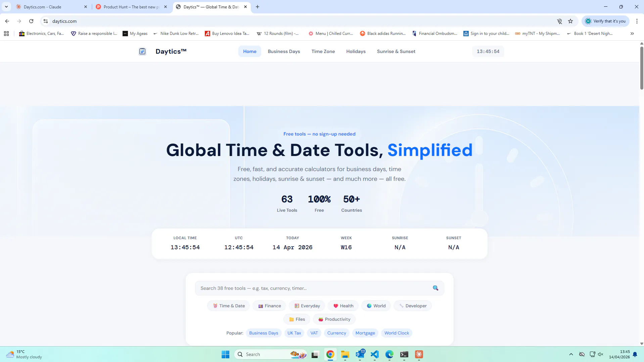This screenshot has width=644, height=362.
Task: Filter by Time & Date category
Action: (x=229, y=306)
